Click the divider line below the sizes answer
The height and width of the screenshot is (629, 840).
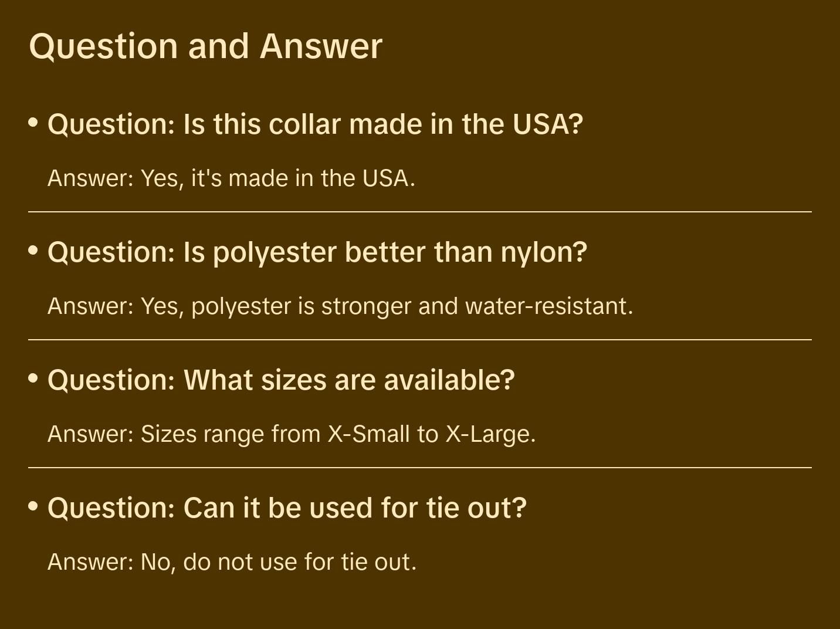420,468
